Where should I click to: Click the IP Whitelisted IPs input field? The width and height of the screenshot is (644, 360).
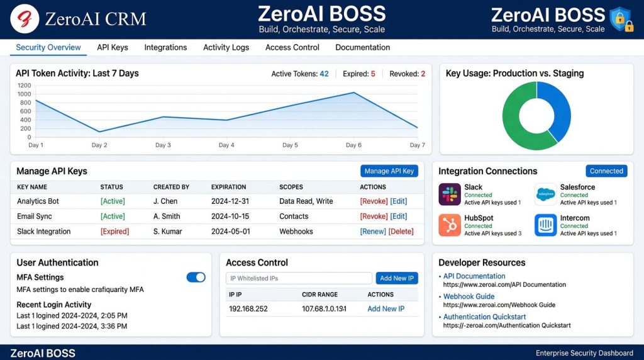click(x=299, y=278)
